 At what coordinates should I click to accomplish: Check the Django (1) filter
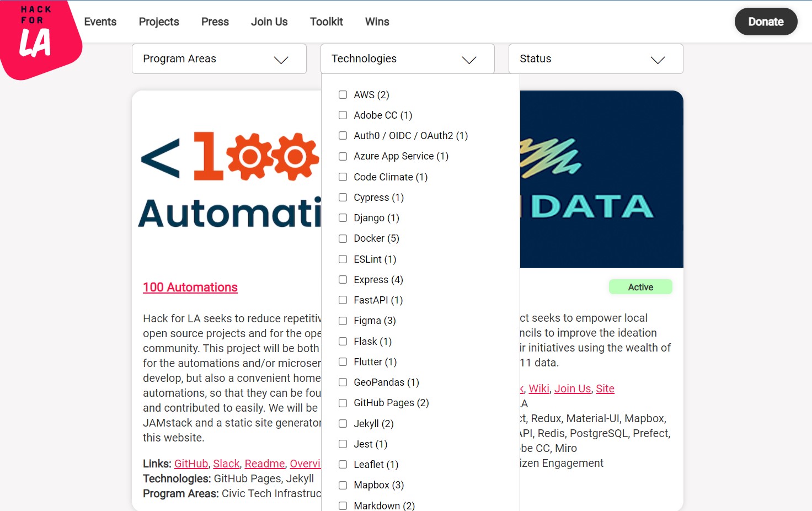(x=343, y=218)
